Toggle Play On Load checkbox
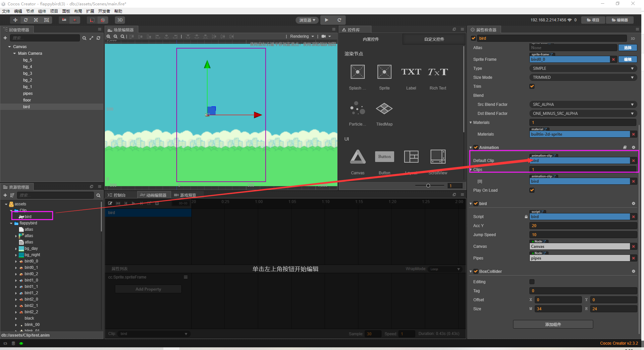The width and height of the screenshot is (644, 350). click(532, 190)
